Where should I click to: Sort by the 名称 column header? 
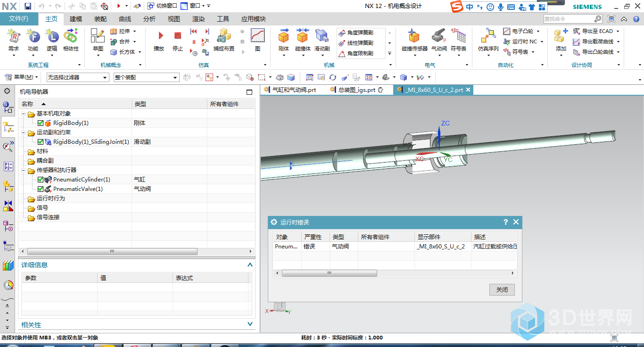[75, 104]
